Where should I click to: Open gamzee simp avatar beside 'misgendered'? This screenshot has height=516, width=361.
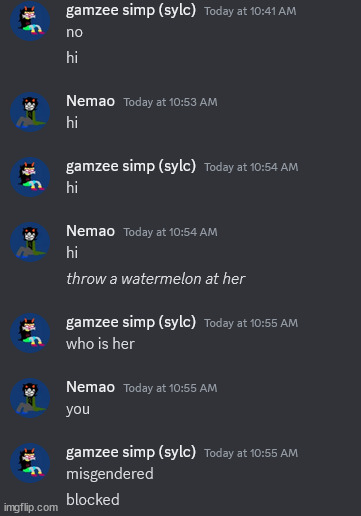point(30,463)
